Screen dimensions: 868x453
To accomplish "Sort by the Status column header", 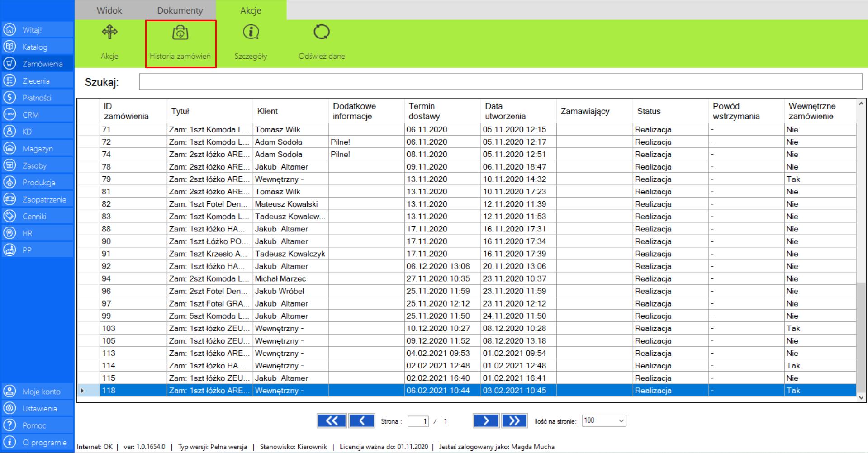I will tap(649, 111).
